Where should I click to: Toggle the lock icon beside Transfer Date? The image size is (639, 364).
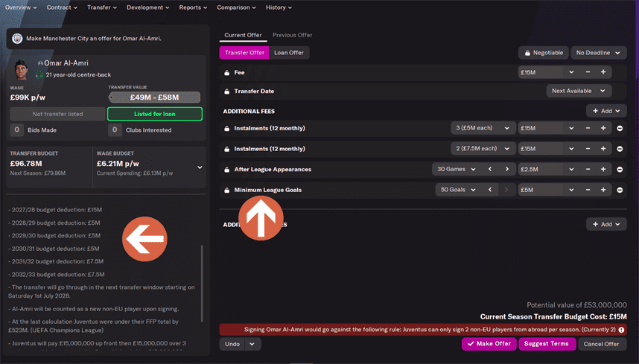[x=226, y=92]
